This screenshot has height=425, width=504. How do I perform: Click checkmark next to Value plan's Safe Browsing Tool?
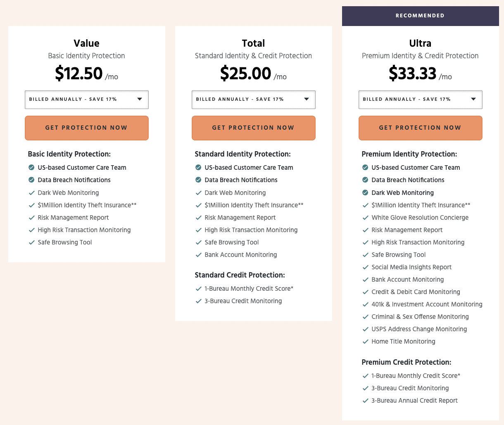31,242
